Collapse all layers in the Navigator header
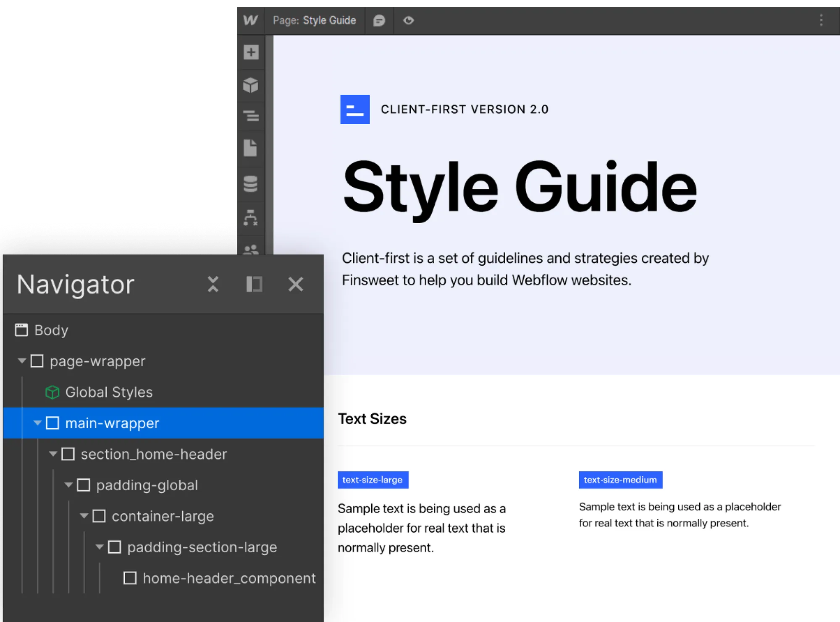This screenshot has height=622, width=840. (213, 284)
